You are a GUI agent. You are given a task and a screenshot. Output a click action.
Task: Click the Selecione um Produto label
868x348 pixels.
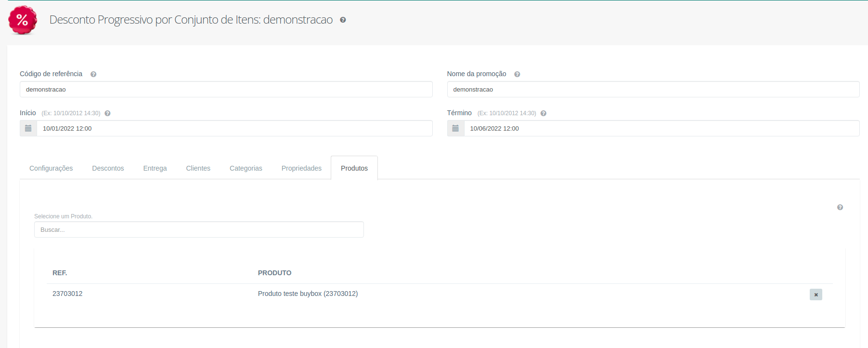[x=63, y=216]
